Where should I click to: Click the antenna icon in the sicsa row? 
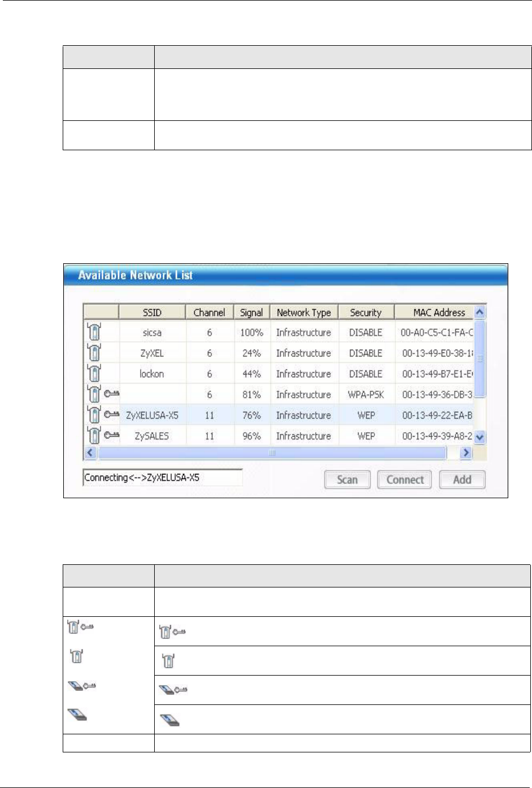point(94,332)
